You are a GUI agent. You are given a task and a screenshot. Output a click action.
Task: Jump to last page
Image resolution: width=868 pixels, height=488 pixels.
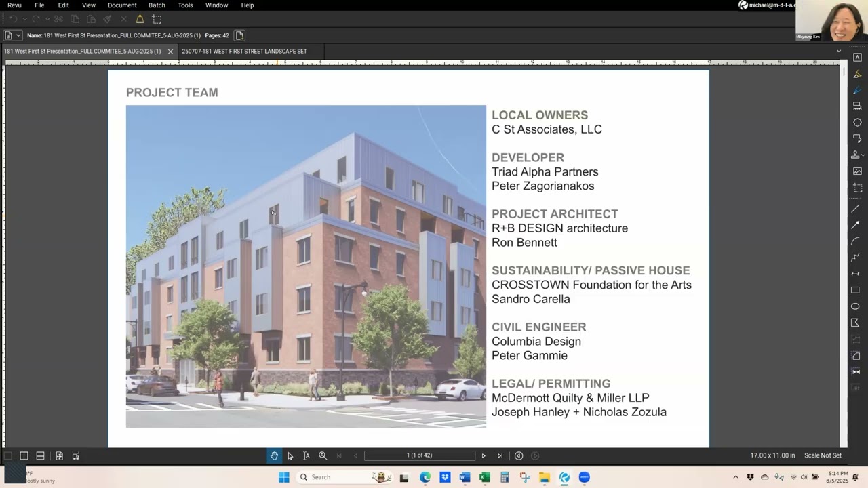[x=500, y=455]
